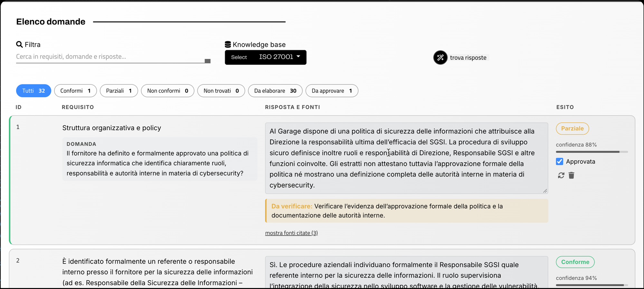This screenshot has height=289, width=644.
Task: Click the Knowledge base database icon
Action: coord(228,44)
